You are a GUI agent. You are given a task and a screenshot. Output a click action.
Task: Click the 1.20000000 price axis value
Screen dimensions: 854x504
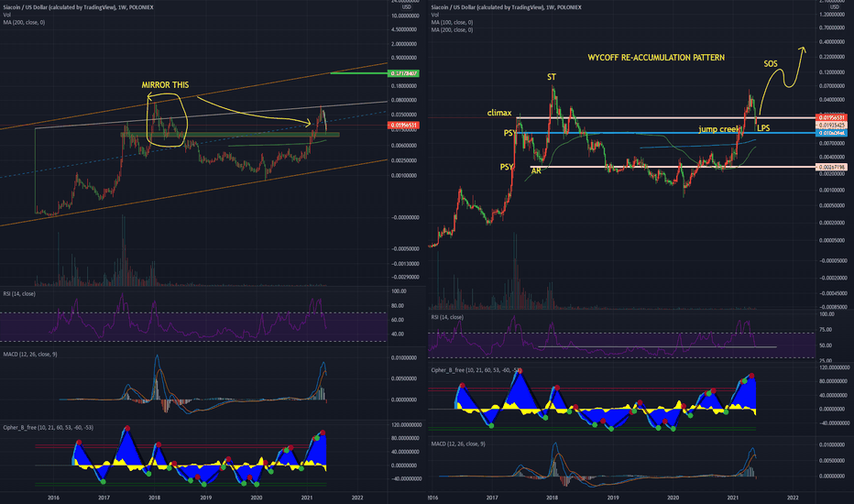click(832, 15)
